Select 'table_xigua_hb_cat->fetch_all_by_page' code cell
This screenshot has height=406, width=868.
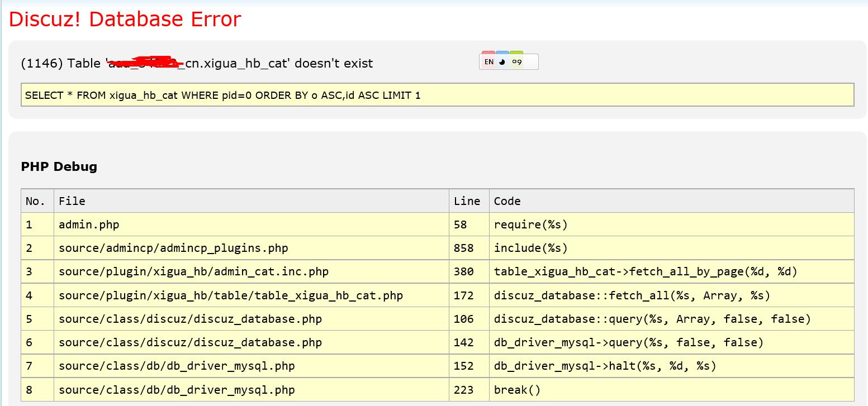[x=672, y=271]
